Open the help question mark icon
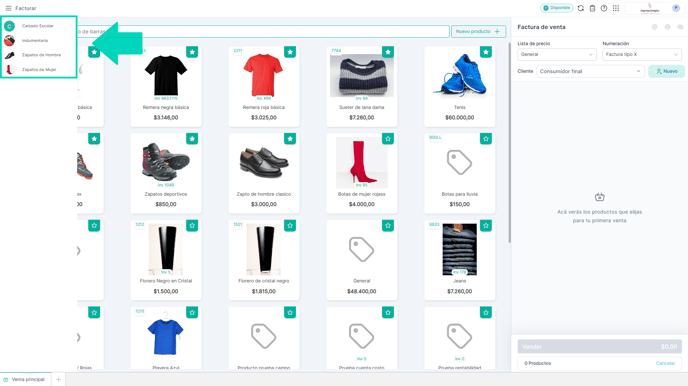 [x=604, y=8]
